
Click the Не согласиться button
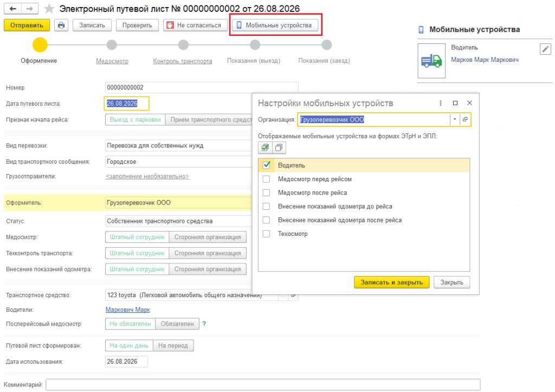point(195,25)
